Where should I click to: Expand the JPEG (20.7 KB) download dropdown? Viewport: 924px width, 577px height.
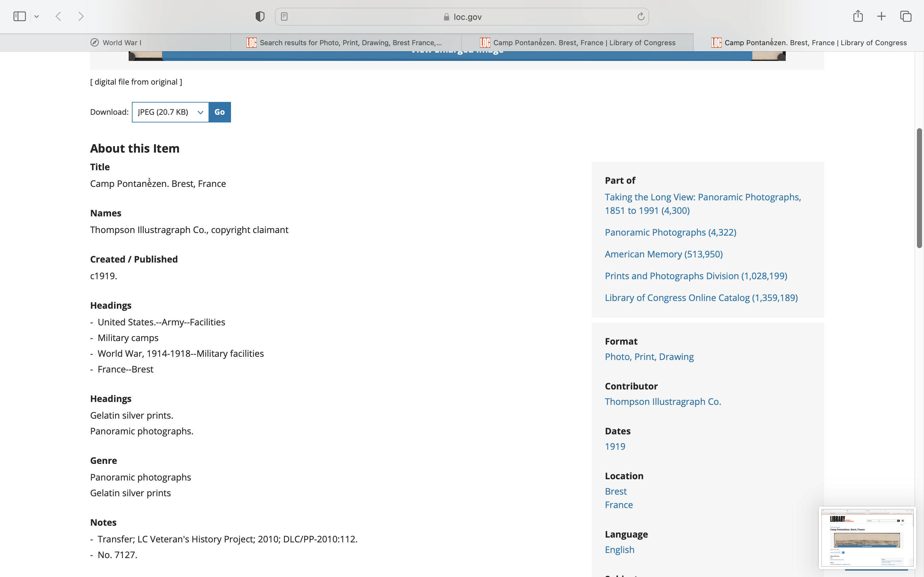(x=170, y=112)
